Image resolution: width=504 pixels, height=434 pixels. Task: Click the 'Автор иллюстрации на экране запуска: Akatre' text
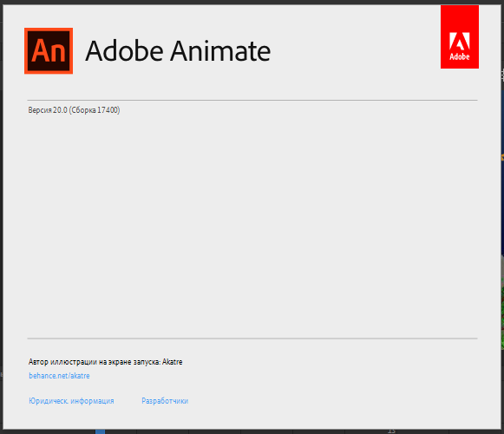click(106, 362)
